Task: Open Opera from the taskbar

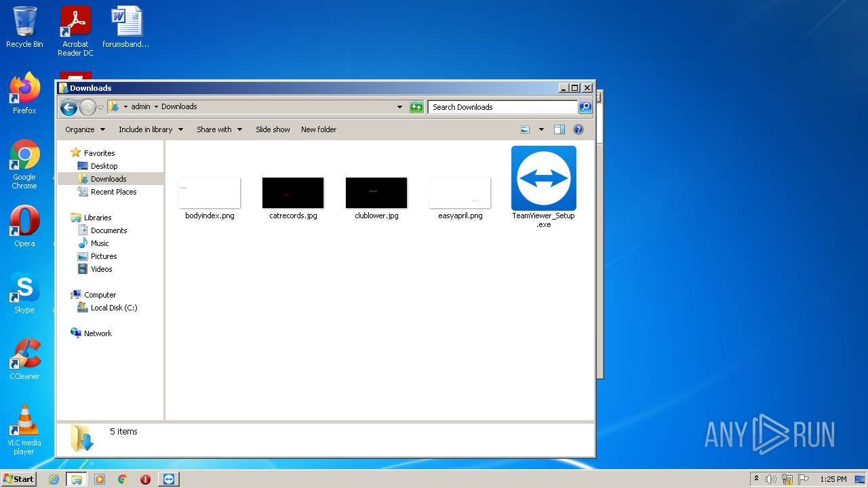Action: coord(145,479)
